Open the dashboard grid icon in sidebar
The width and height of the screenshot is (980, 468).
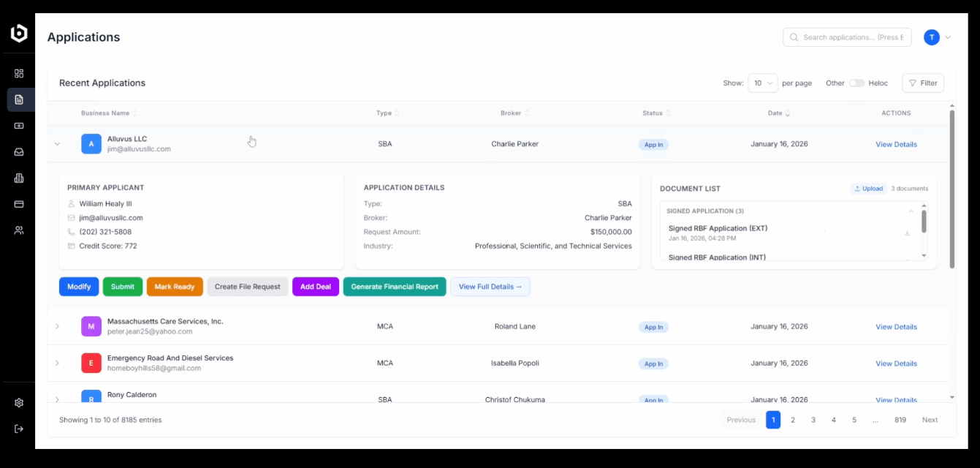click(x=19, y=73)
